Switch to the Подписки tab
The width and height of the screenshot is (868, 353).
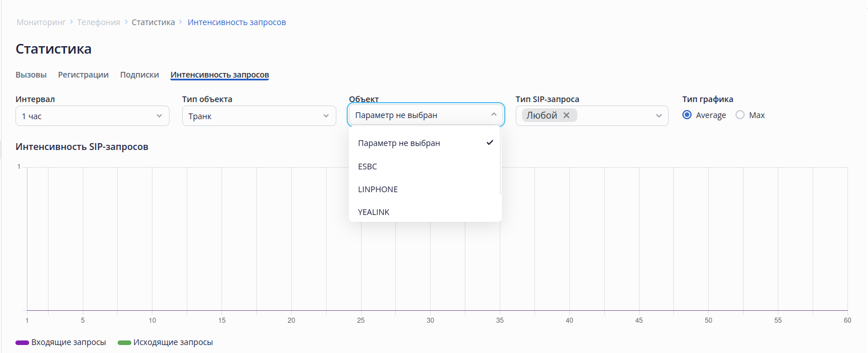139,75
